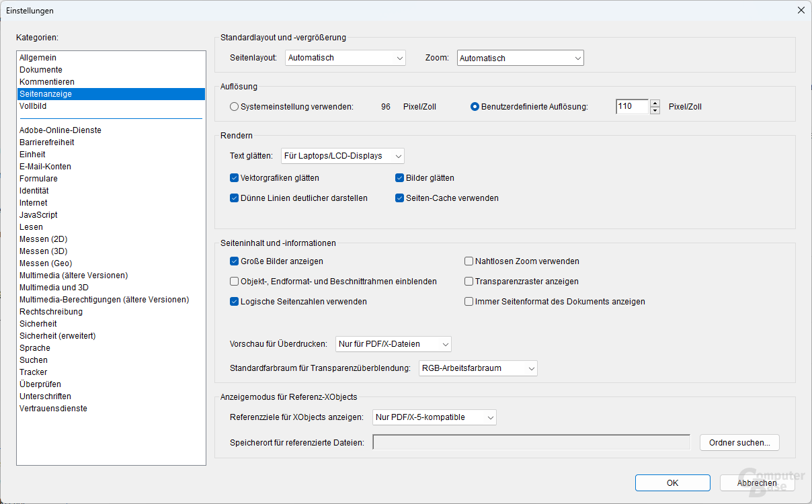
Task: Open Standardfarbraum für Transparenzüberblendung dropdown
Action: pos(478,368)
